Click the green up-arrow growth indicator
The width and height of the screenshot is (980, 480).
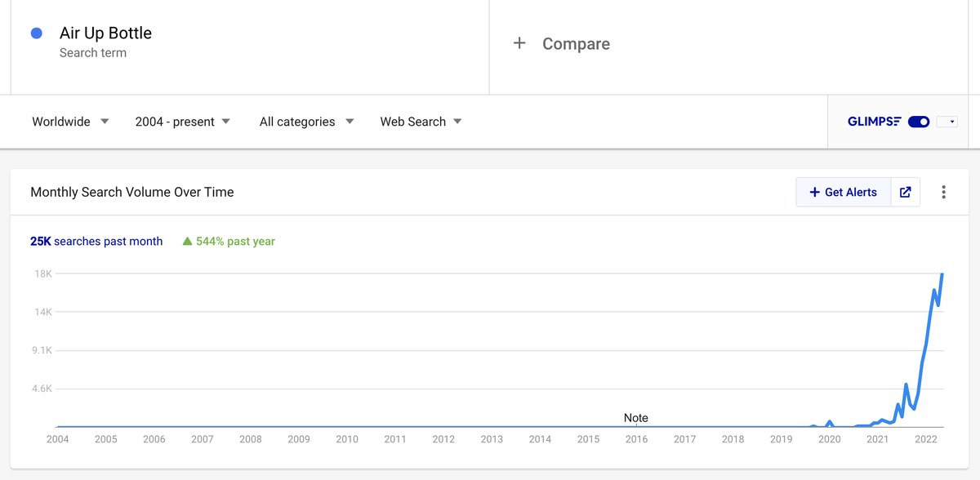pyautogui.click(x=187, y=241)
